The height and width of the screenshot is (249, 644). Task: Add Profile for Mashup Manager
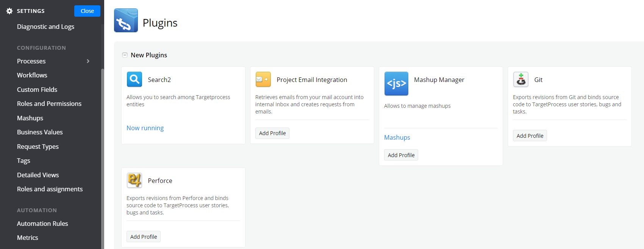[401, 155]
